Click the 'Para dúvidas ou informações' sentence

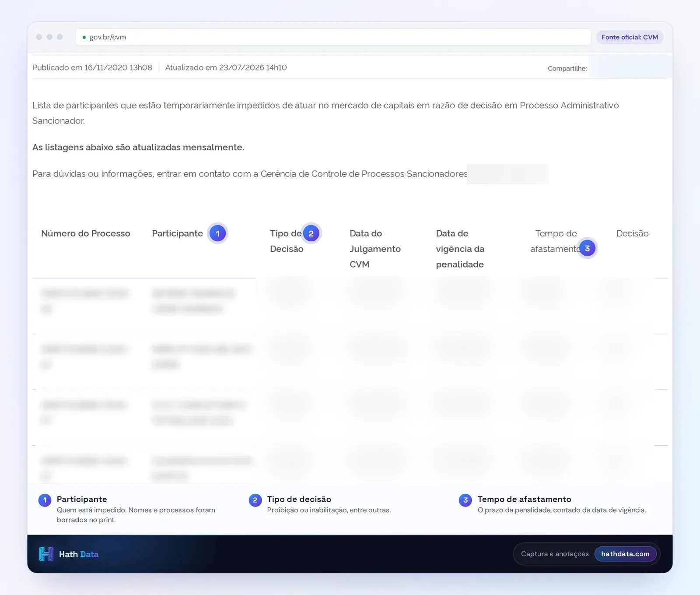point(250,174)
